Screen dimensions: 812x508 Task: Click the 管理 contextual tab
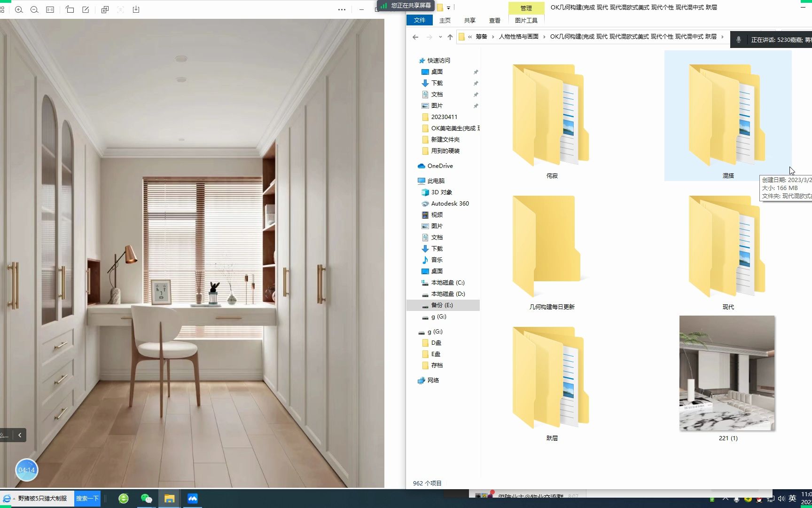point(526,8)
